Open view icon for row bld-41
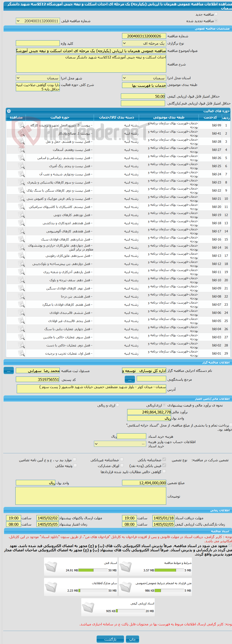Screen dimensions: 232x644 click(x=21, y=133)
